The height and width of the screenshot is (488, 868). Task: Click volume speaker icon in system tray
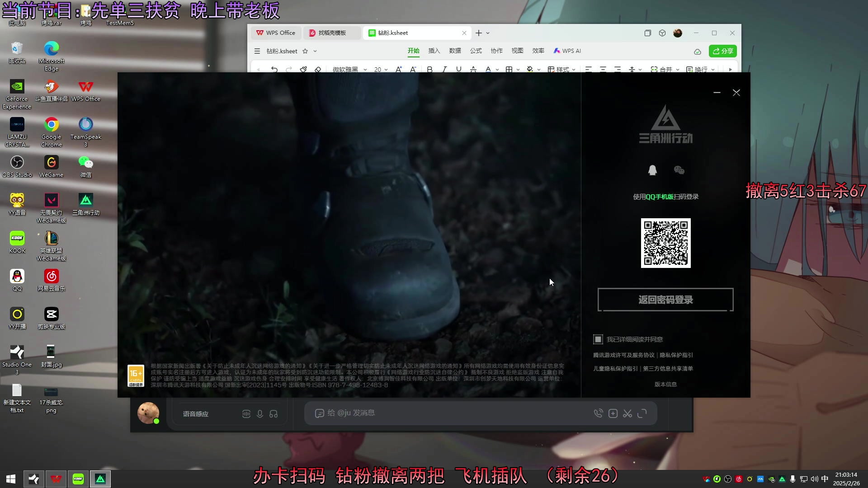click(x=815, y=479)
